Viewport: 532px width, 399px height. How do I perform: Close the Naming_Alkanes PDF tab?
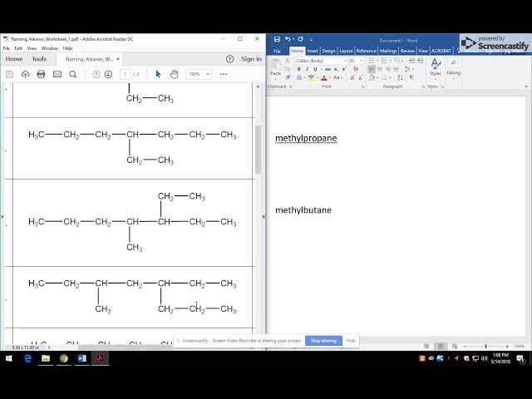pos(118,59)
